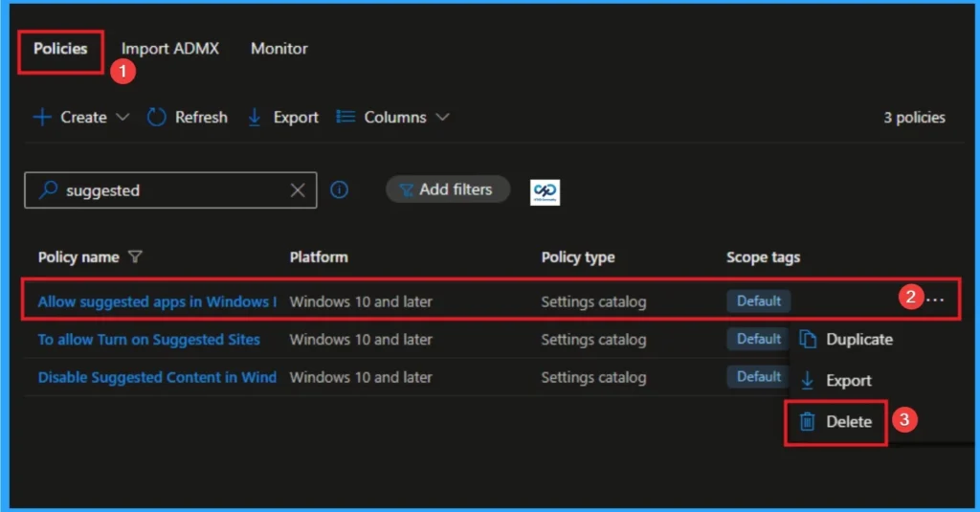The width and height of the screenshot is (980, 512).
Task: Open Disable Suggested Content policy link
Action: (157, 377)
